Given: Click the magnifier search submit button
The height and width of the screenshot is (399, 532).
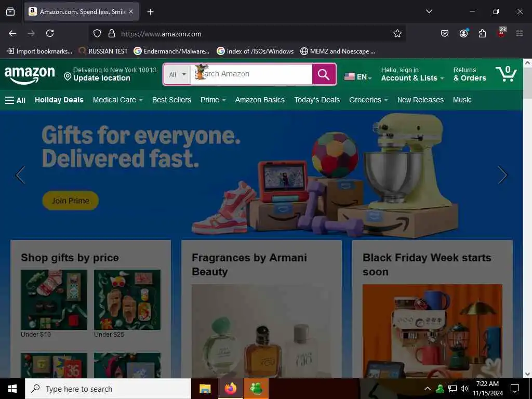Looking at the screenshot, I should pyautogui.click(x=324, y=74).
